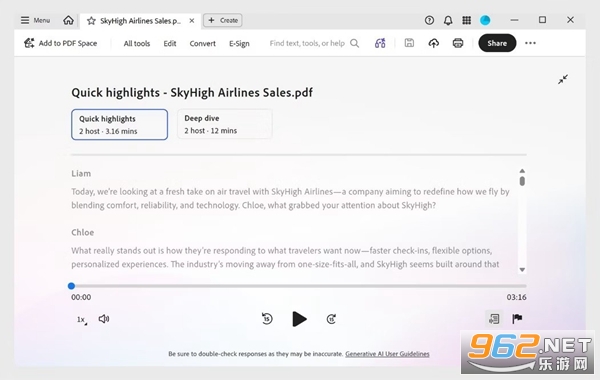Click the transcript scrollbar up arrow
This screenshot has width=600, height=380.
[x=522, y=171]
